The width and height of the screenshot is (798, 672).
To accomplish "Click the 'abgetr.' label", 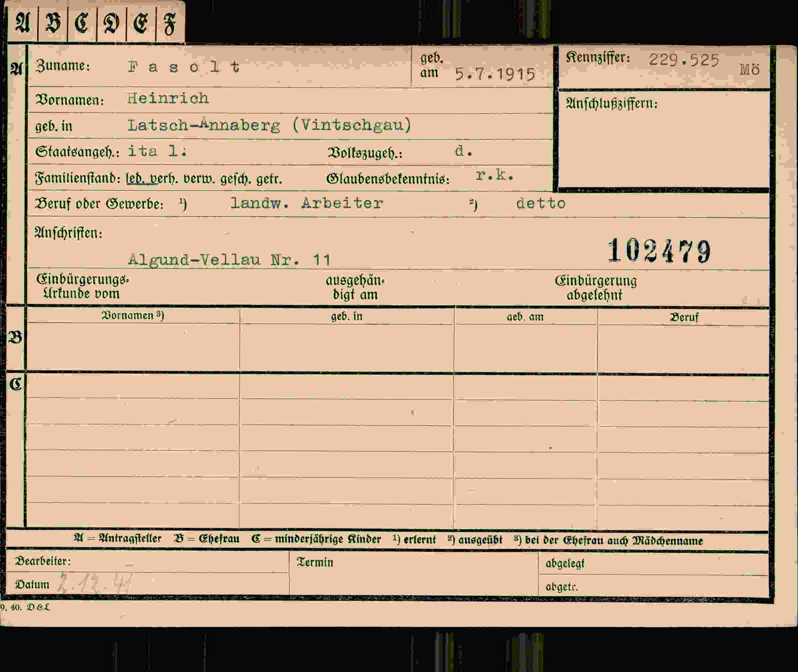I will click(x=561, y=587).
